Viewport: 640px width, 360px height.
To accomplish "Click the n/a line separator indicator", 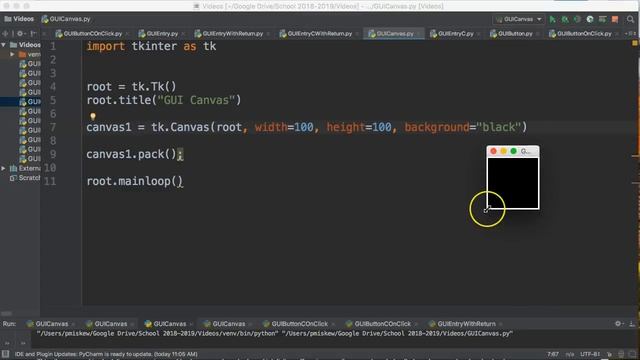I will coord(570,354).
